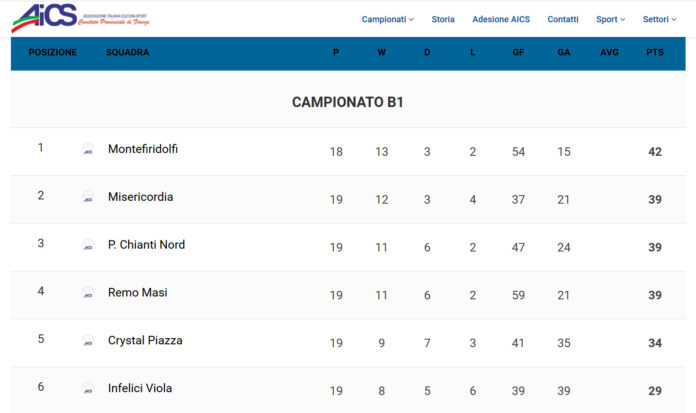Image resolution: width=696 pixels, height=413 pixels.
Task: Open the Adesione AICS menu item
Action: 501,19
